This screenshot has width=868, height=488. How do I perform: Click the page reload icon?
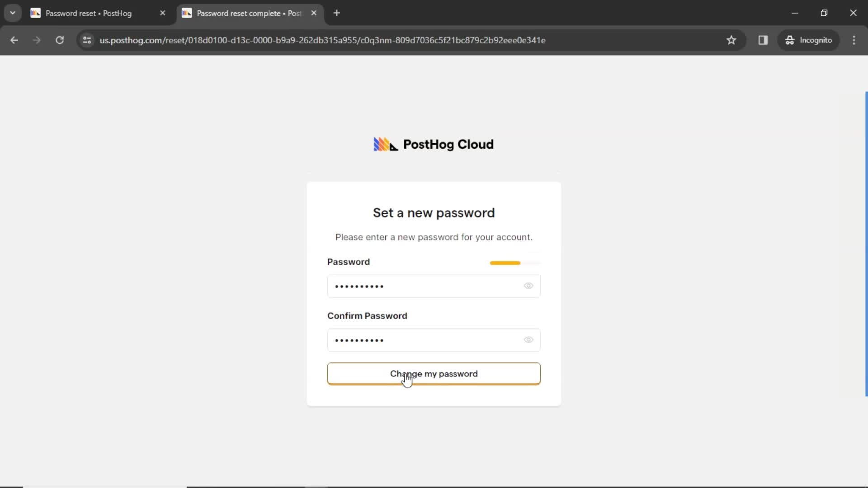[x=60, y=40]
